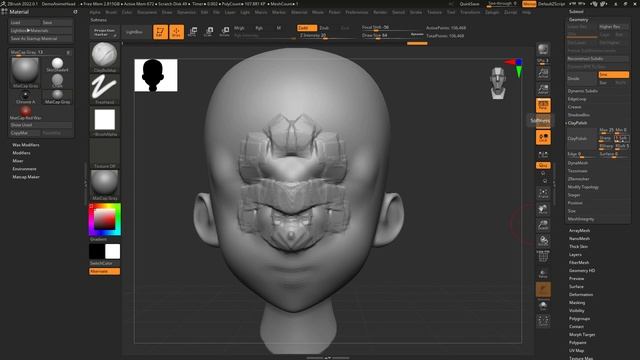The image size is (640, 360).
Task: Expand the Wax Modifiers section
Action: tap(26, 145)
